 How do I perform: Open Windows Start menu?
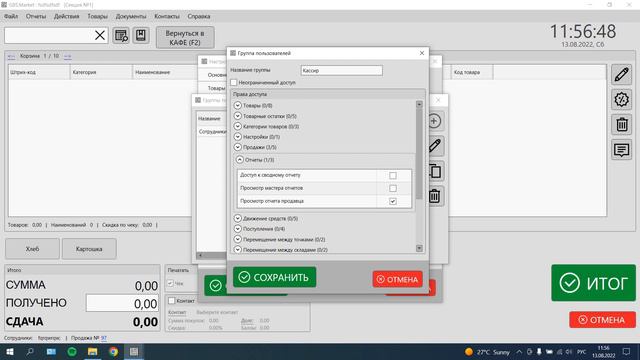click(9, 352)
